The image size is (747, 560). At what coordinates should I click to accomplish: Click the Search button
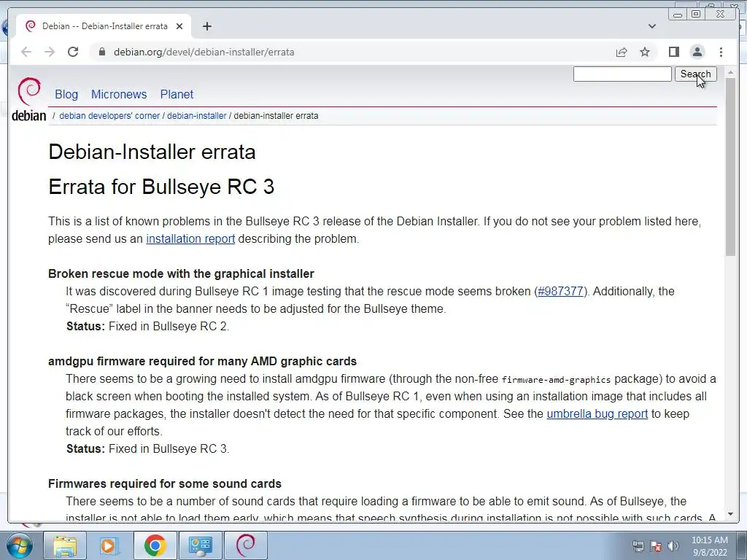[x=695, y=74]
